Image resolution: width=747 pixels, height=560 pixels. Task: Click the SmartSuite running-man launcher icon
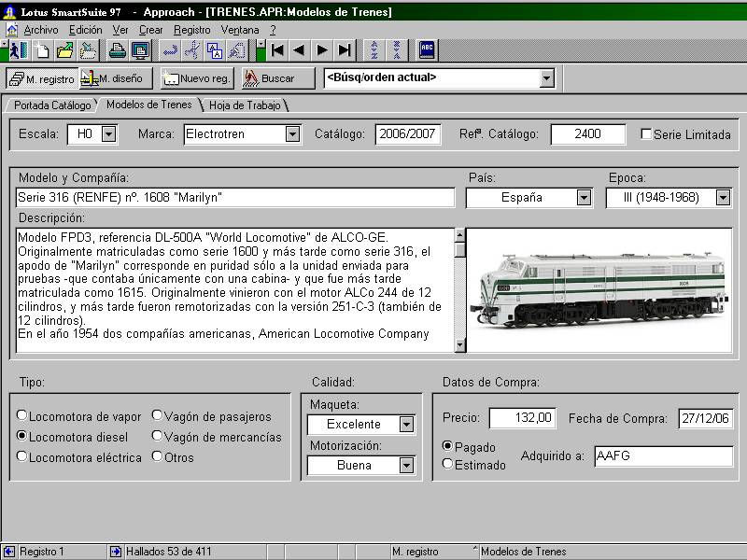(x=19, y=50)
